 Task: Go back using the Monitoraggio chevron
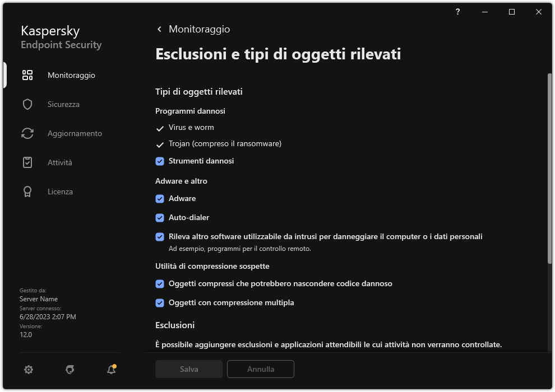pyautogui.click(x=159, y=29)
